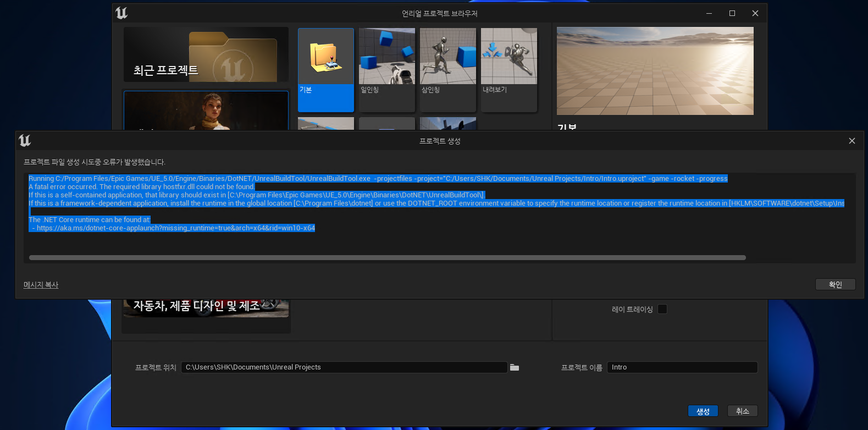Click the 메시지 복사 link
This screenshot has height=430, width=868.
pos(41,285)
